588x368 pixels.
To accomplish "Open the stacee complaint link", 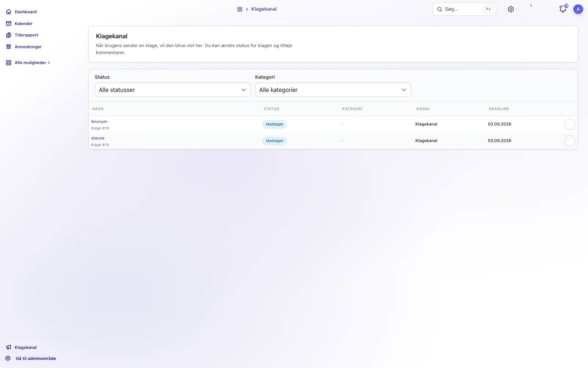I will click(x=98, y=138).
